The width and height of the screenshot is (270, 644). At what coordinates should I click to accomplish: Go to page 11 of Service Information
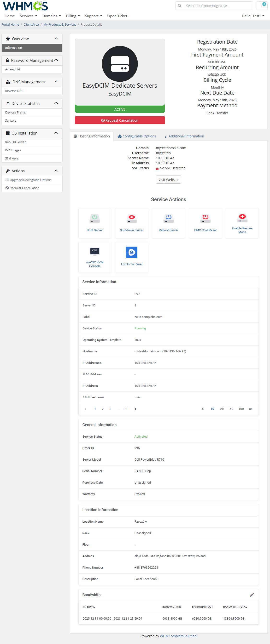[x=125, y=409]
